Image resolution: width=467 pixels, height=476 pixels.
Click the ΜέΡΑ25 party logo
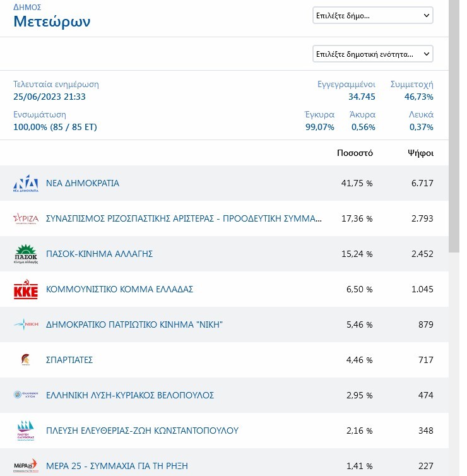[26, 465]
